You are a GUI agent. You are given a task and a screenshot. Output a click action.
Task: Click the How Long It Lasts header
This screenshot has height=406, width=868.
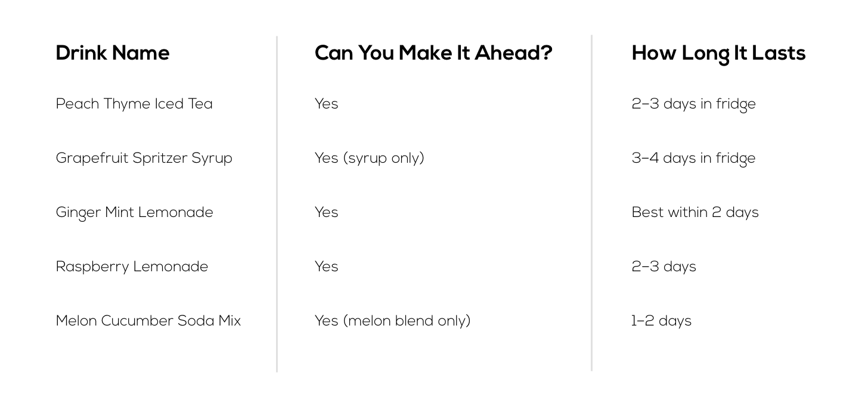[718, 54]
